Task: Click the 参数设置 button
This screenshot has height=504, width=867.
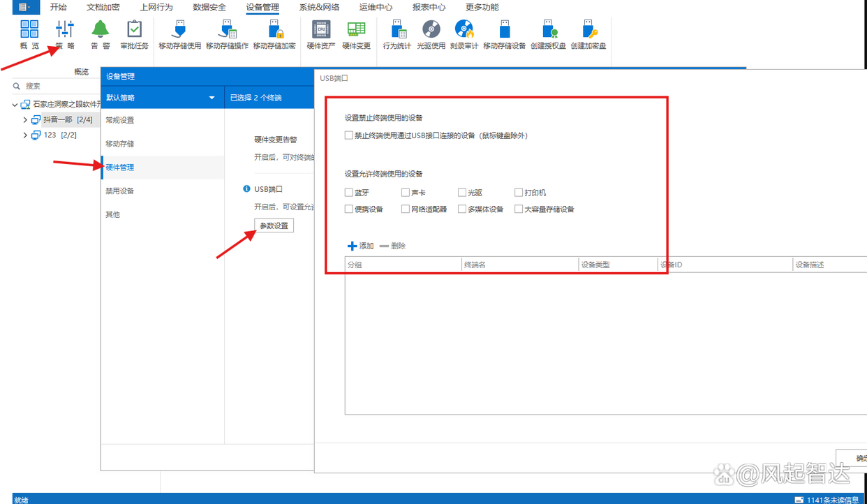Action: (274, 225)
